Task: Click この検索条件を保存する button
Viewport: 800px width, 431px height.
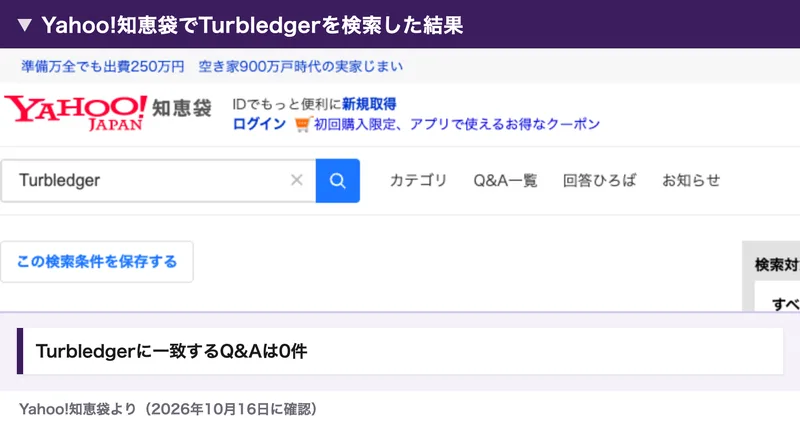Action: (x=97, y=262)
